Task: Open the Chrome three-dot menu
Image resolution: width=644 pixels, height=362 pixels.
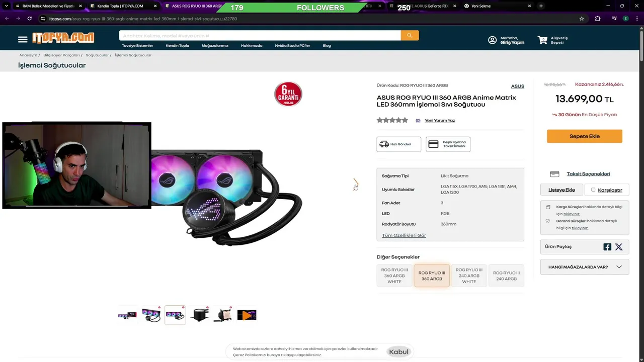Action: pyautogui.click(x=637, y=19)
